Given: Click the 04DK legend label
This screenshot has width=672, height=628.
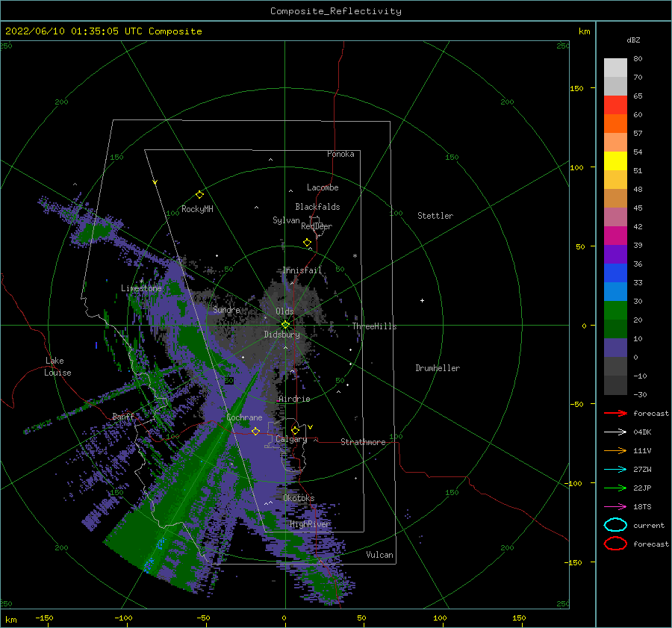Looking at the screenshot, I should (x=642, y=432).
